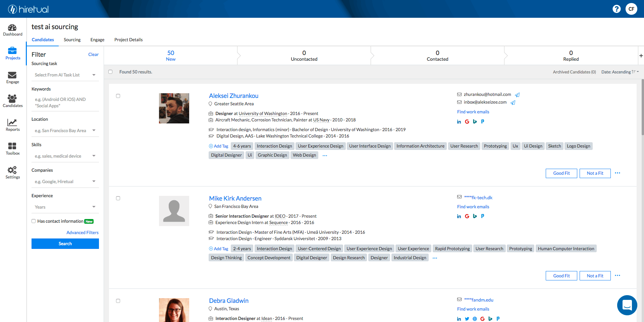Send email to zhurankou@hotmail.com via paper plane icon
This screenshot has height=322, width=644.
[x=517, y=95]
